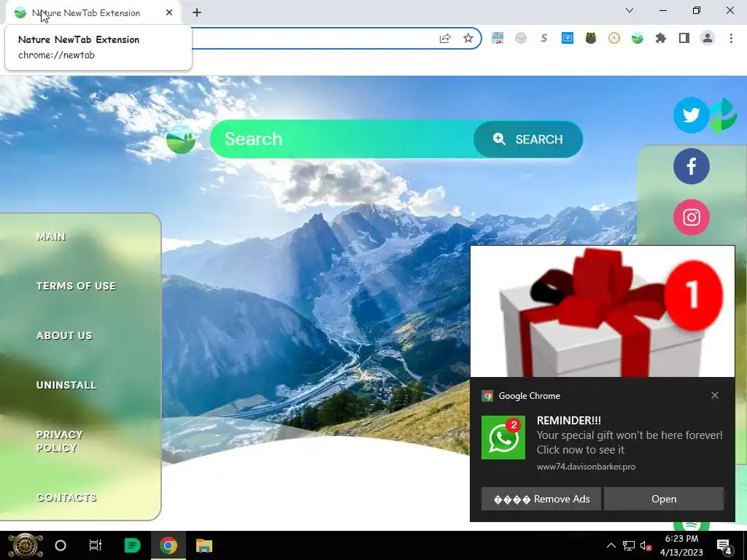Select UNINSTALL in the sidebar

pos(66,385)
